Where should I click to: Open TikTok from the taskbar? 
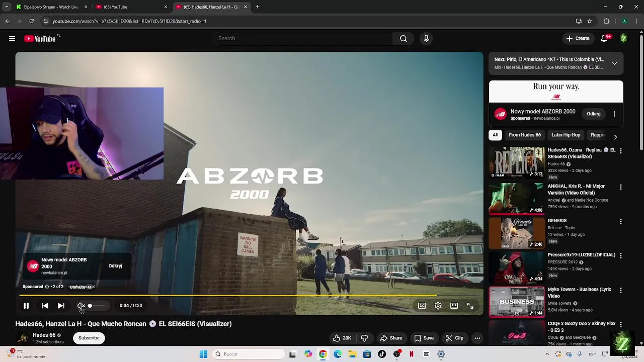tap(382, 354)
